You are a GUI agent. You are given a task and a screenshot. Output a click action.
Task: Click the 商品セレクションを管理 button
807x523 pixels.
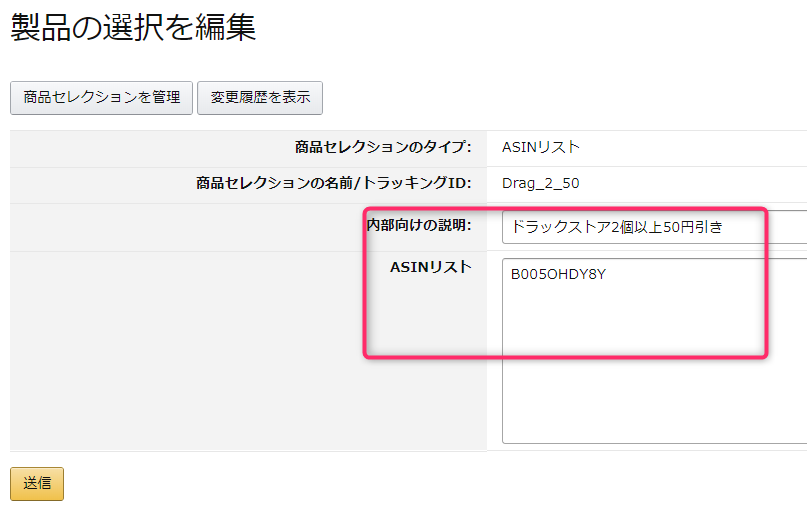coord(101,97)
